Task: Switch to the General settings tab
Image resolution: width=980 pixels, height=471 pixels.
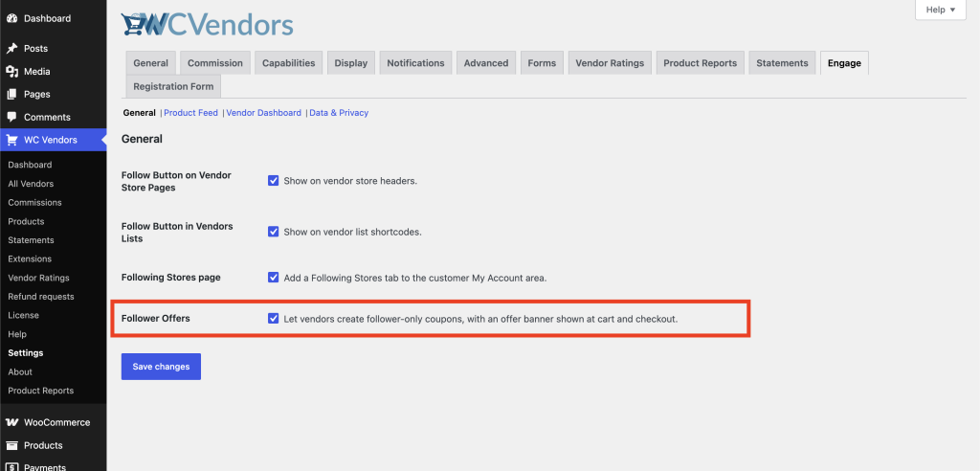Action: 150,62
